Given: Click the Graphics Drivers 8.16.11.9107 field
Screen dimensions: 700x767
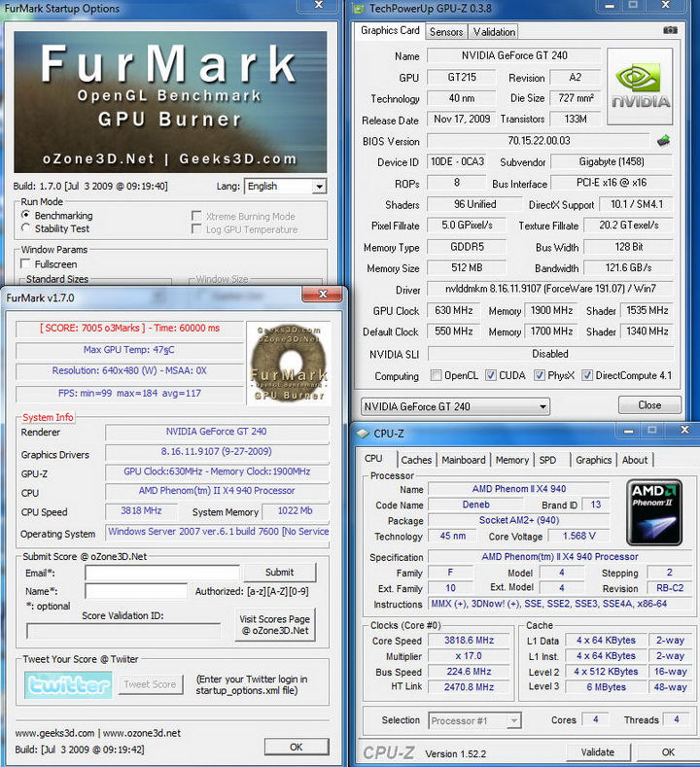Looking at the screenshot, I should tap(216, 451).
